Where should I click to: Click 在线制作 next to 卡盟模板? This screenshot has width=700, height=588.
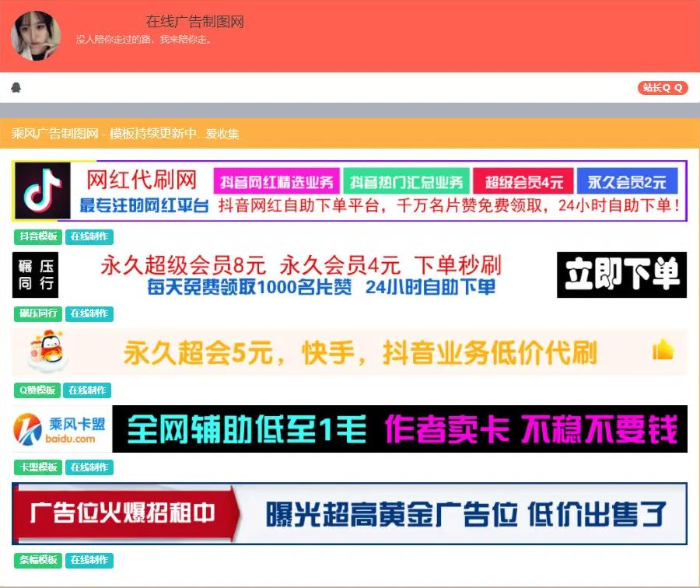click(89, 467)
